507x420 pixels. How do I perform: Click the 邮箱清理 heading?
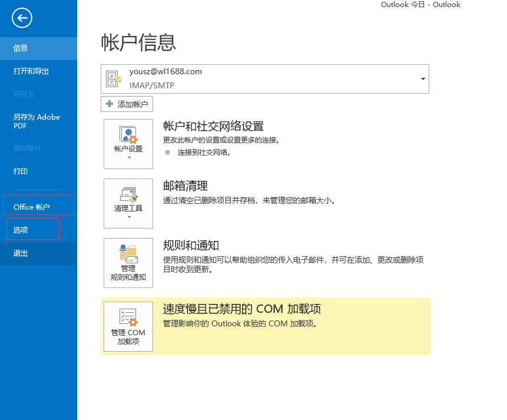point(185,186)
